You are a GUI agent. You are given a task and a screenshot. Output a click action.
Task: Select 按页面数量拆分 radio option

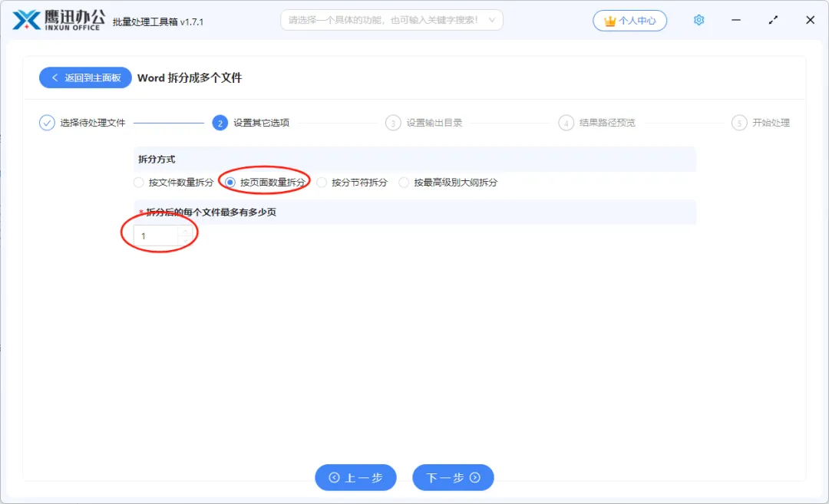230,183
